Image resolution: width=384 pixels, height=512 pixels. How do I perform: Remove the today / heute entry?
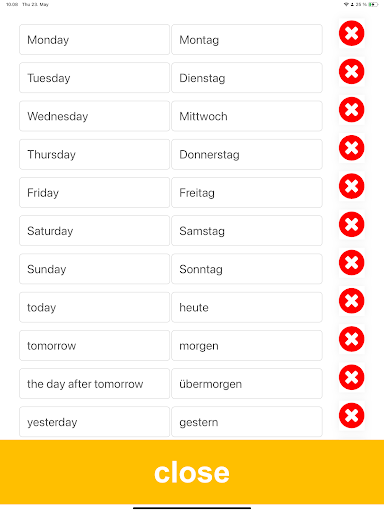coord(351,301)
